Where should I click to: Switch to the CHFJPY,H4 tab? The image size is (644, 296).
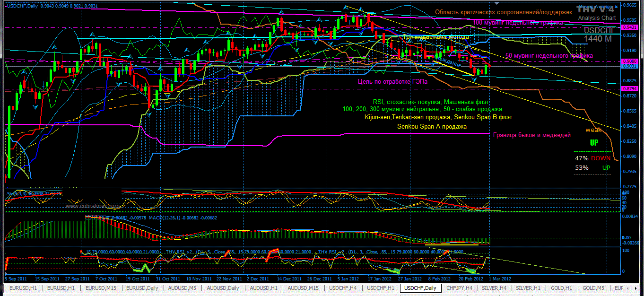pos(460,287)
